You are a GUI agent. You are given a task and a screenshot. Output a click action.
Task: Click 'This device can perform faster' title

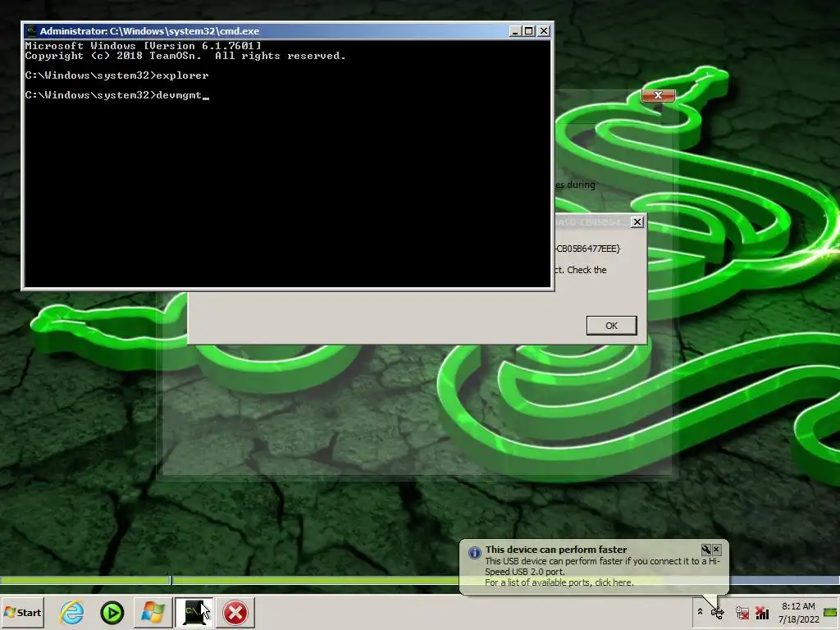tap(555, 549)
